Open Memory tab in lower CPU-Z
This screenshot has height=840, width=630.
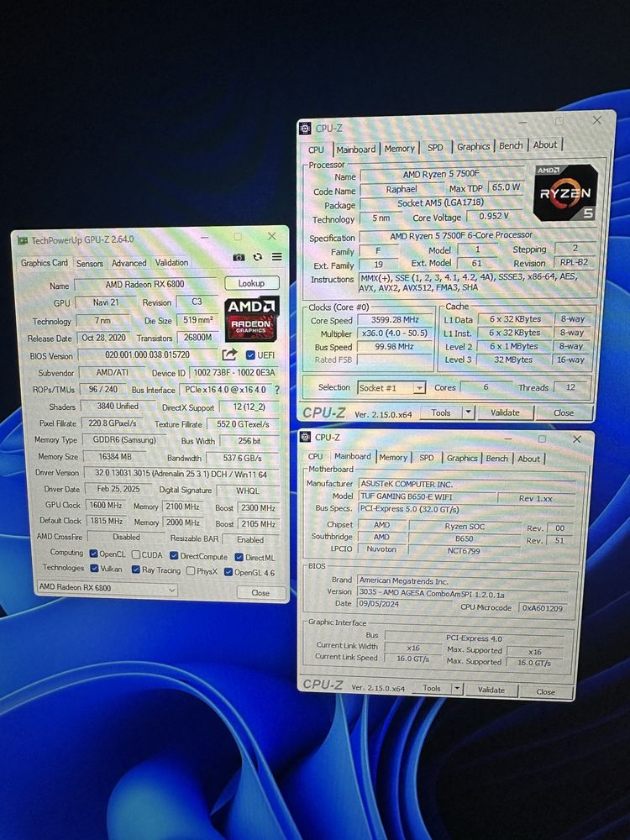tap(393, 458)
